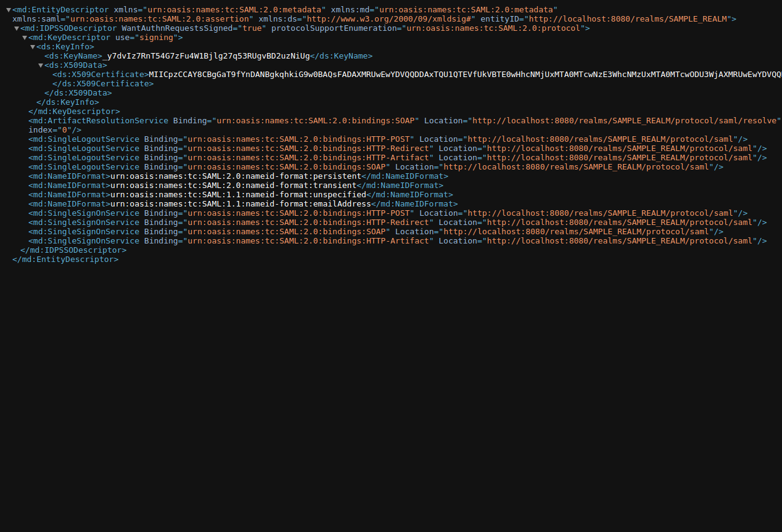Click SingleSignOnService HTTP-Artifact binding value
The image size is (782, 532).
pyautogui.click(x=308, y=241)
